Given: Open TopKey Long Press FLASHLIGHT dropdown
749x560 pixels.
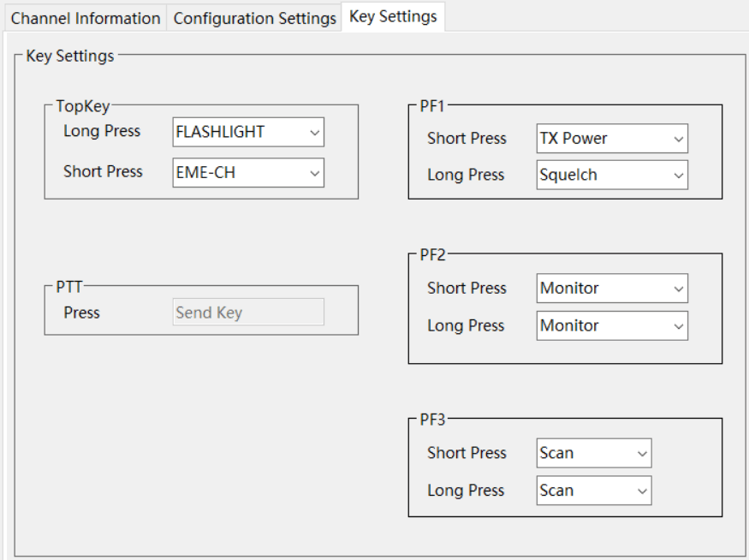Looking at the screenshot, I should coord(248,132).
